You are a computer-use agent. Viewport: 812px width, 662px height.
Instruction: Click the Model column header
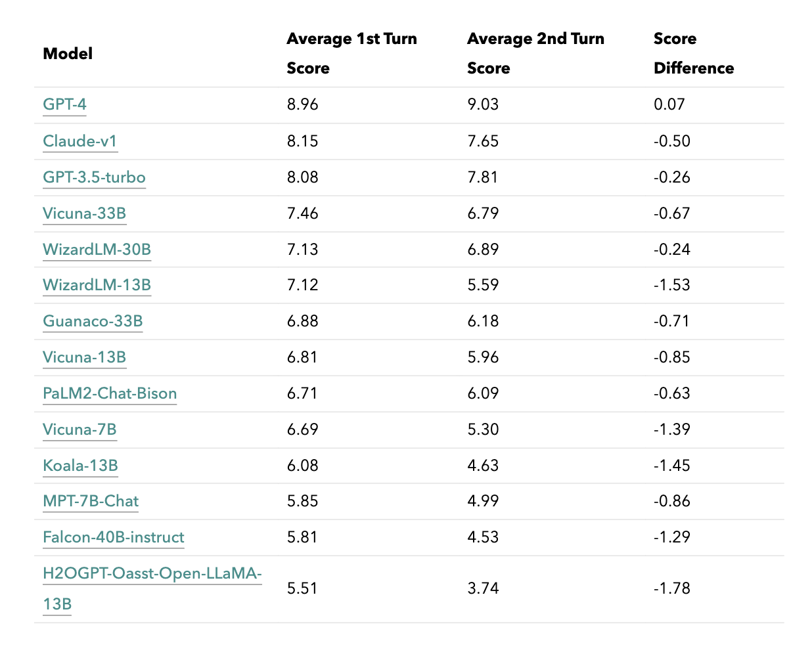68,54
